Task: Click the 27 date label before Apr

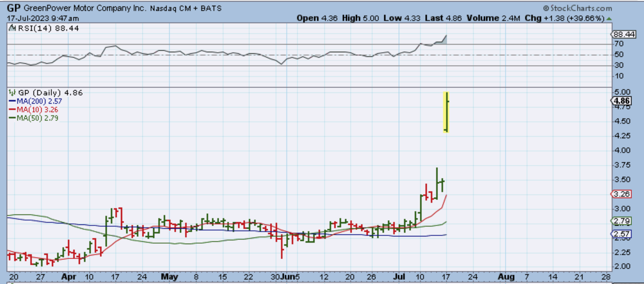Action: tap(41, 277)
